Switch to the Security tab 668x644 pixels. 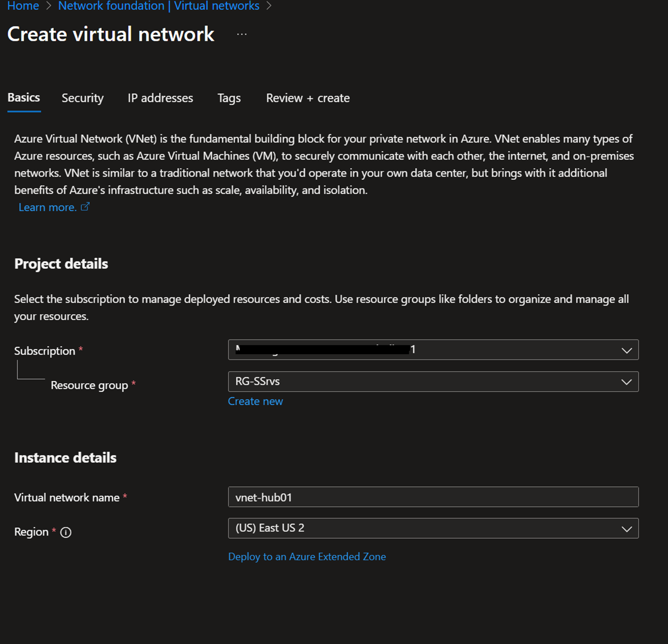82,98
